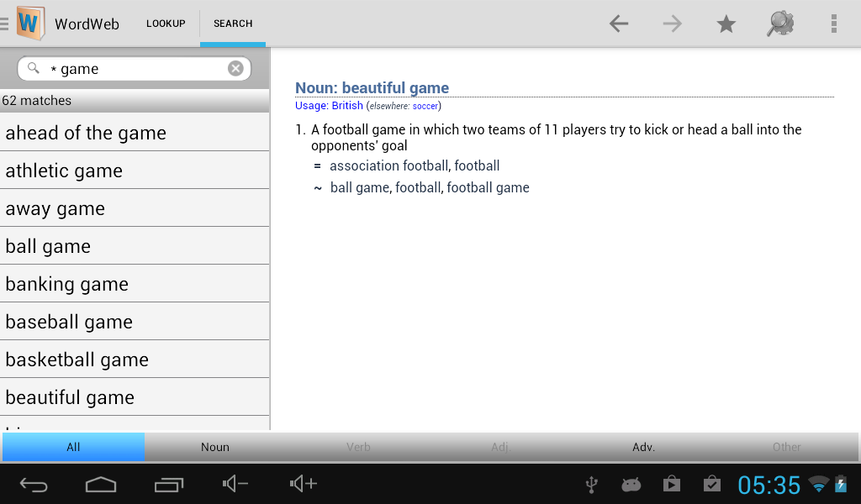Click the magnifier-with-gear search options icon
Image resolution: width=861 pixels, height=504 pixels.
click(x=779, y=24)
